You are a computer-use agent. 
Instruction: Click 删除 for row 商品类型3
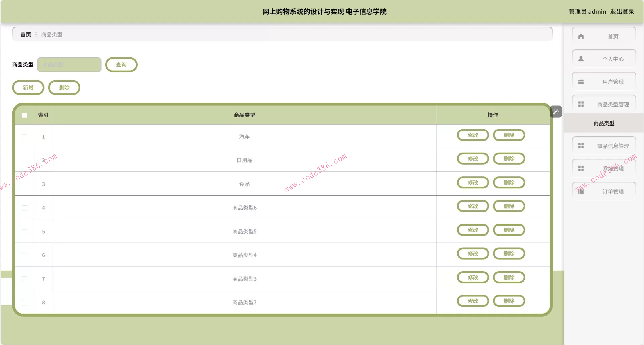coord(509,277)
